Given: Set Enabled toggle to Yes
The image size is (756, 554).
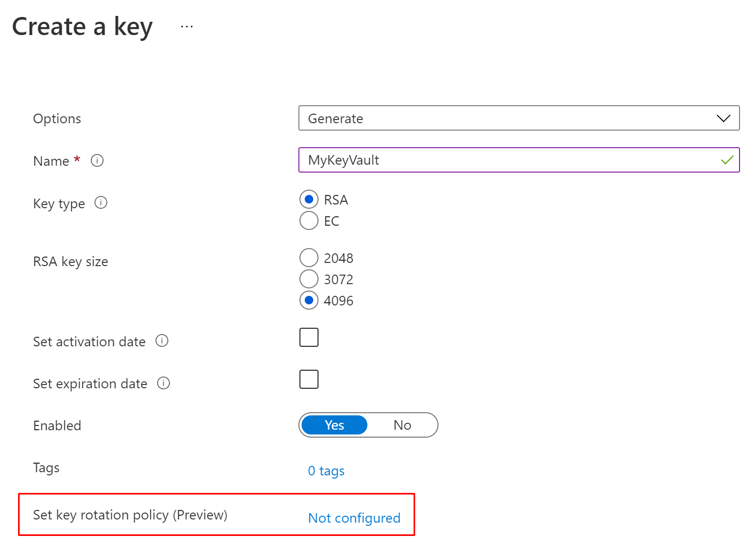Looking at the screenshot, I should (x=334, y=425).
